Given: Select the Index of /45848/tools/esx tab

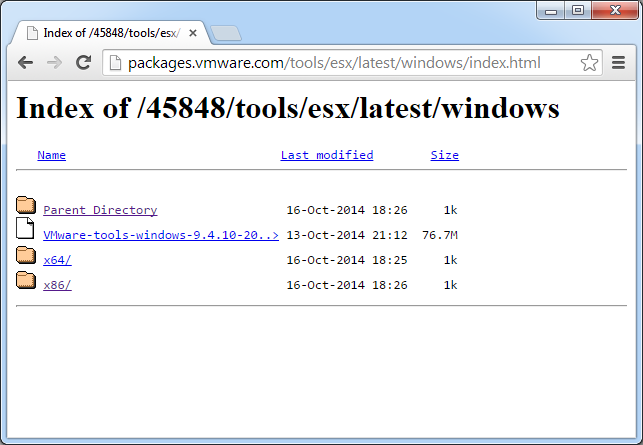Looking at the screenshot, I should tap(111, 33).
